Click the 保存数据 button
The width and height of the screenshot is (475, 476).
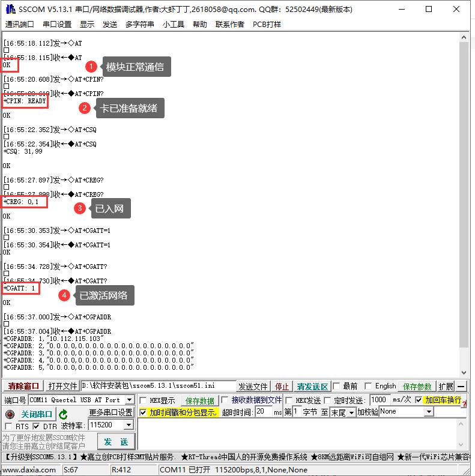[200, 401]
